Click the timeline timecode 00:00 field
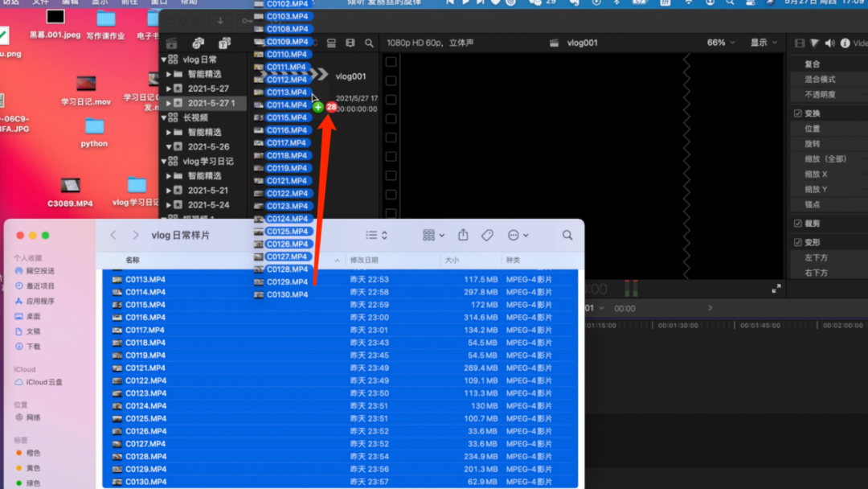Image resolution: width=868 pixels, height=489 pixels. pyautogui.click(x=624, y=309)
